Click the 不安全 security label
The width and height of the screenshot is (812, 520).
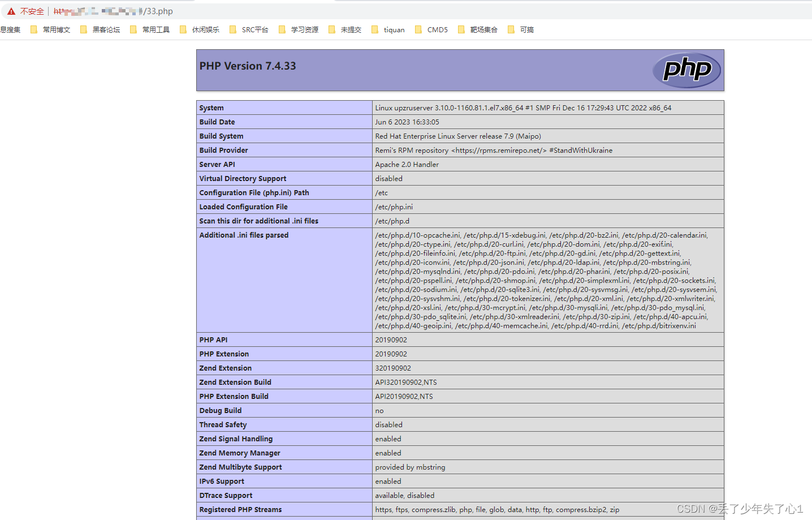tap(32, 11)
